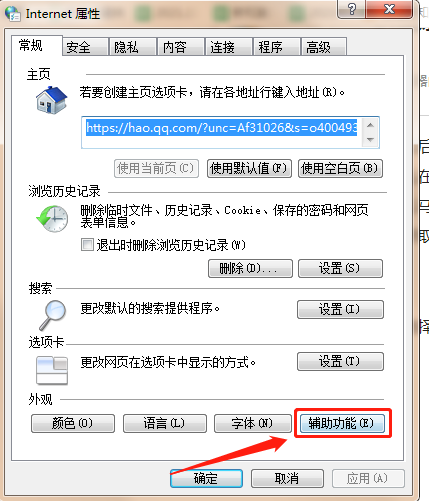
Task: Click up arrow in homepage address box
Action: (370, 125)
